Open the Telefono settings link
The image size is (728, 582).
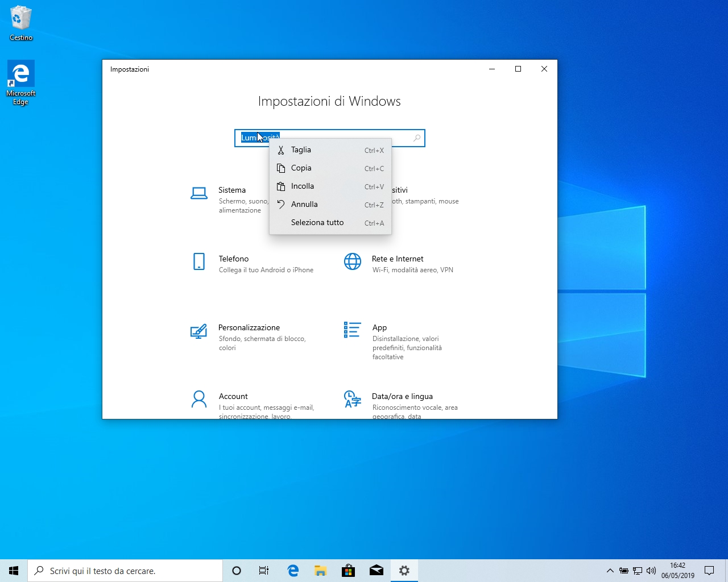pyautogui.click(x=234, y=259)
